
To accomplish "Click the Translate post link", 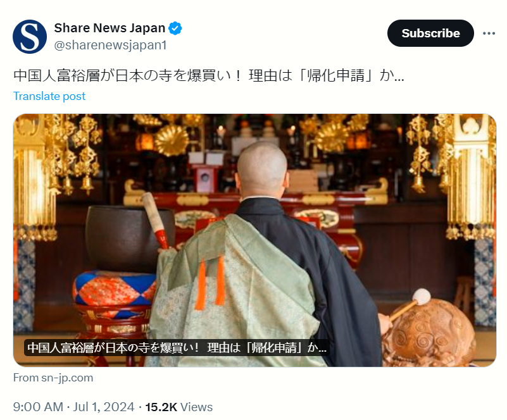I will tap(49, 96).
